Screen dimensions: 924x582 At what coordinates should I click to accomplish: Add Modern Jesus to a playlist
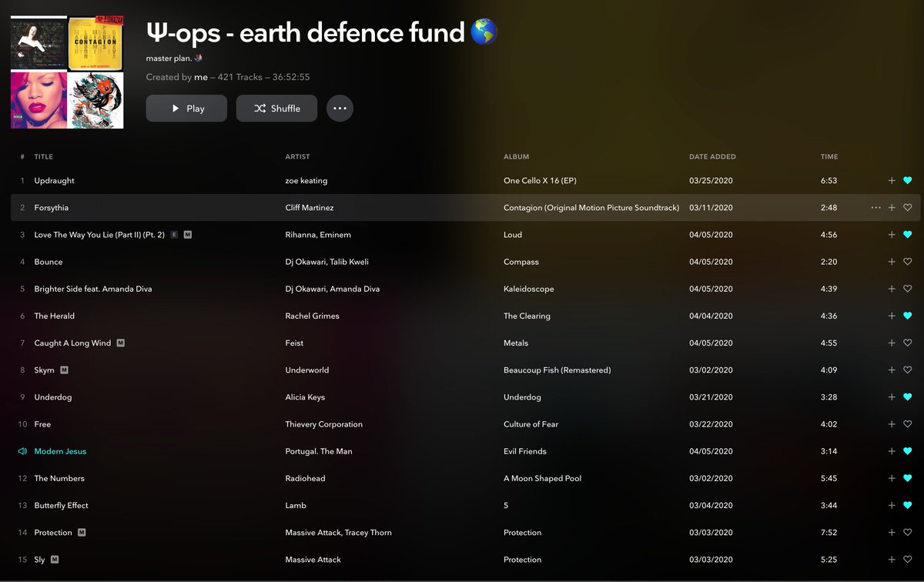(892, 451)
